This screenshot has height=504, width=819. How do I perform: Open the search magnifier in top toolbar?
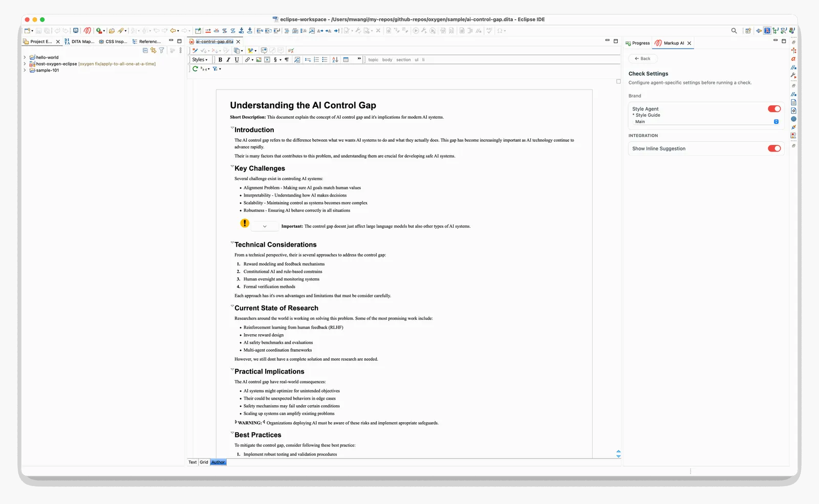[x=734, y=31]
